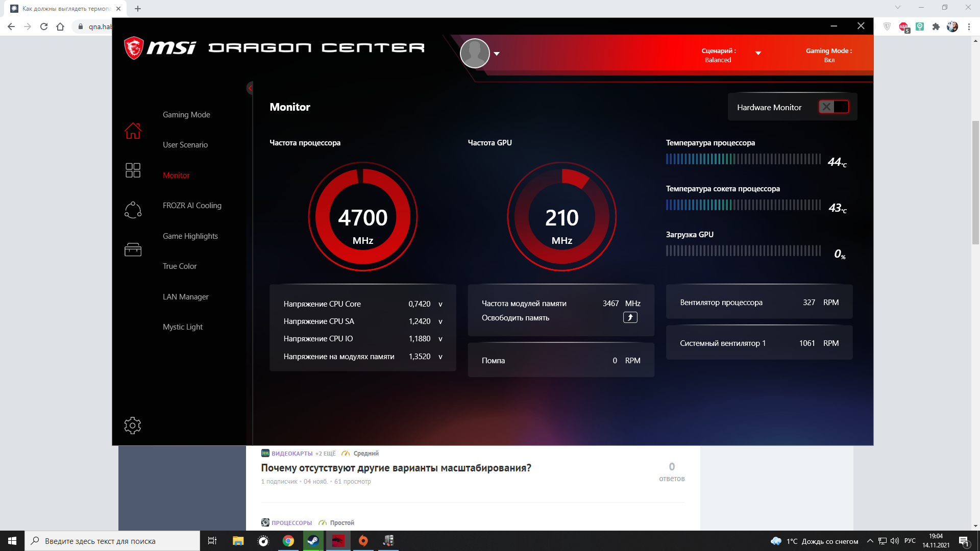Reload the Chrome page

tap(44, 27)
